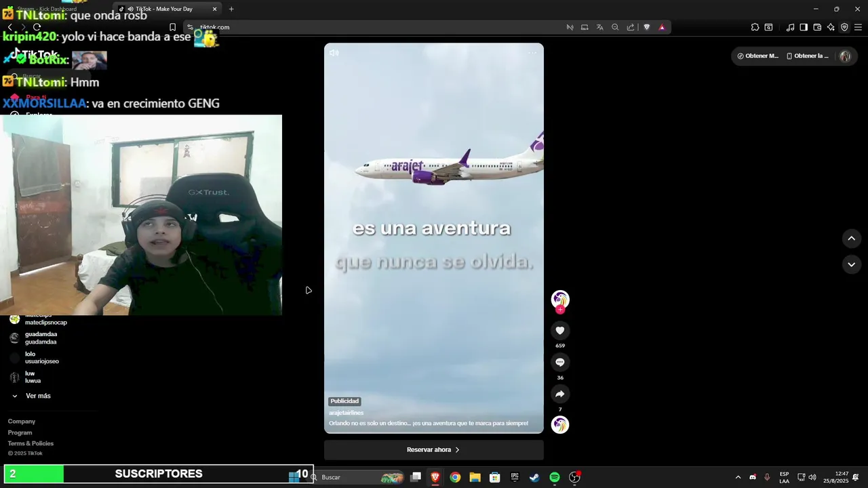The height and width of the screenshot is (488, 868).
Task: Expand Ver más in followed accounts
Action: point(31,396)
